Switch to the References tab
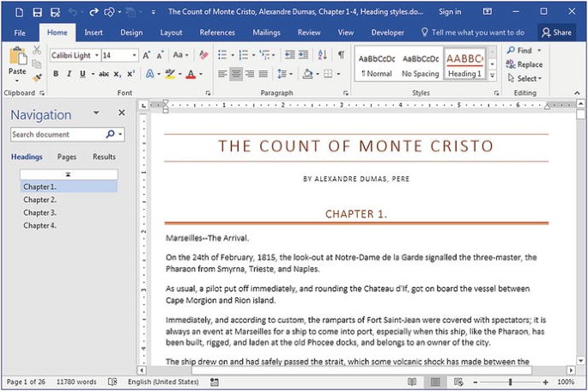Image resolution: width=588 pixels, height=391 pixels. tap(217, 33)
